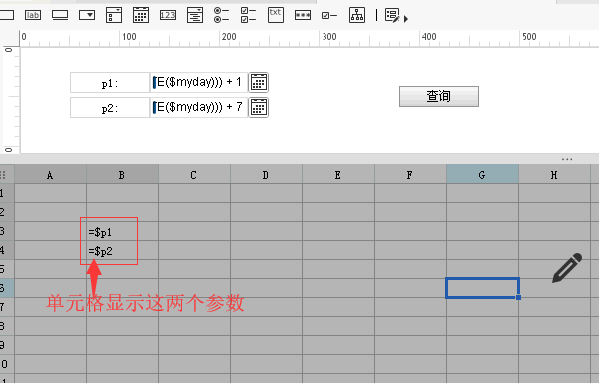Open calendar picker for p1 field

(x=259, y=82)
